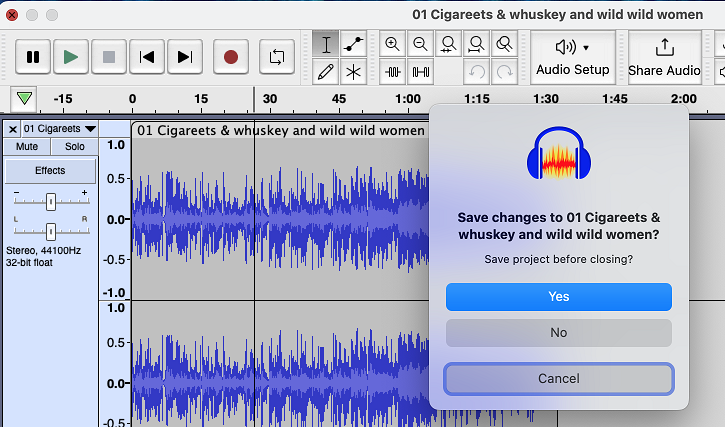Click the 0 mark on timeline ruler
Image resolution: width=725 pixels, height=427 pixels.
[132, 99]
